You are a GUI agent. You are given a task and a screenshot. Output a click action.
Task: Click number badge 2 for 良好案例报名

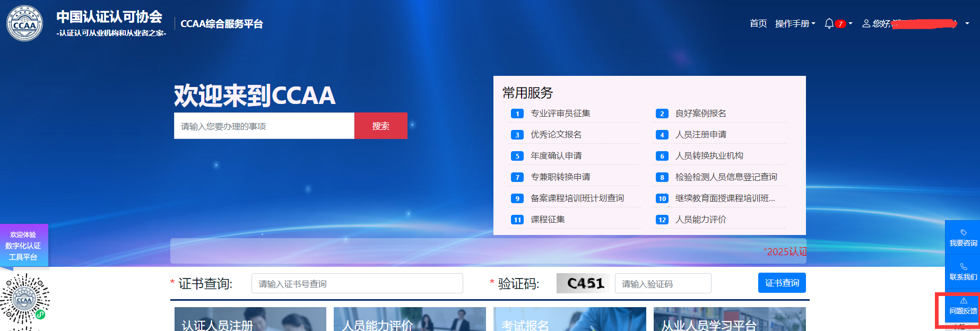662,114
